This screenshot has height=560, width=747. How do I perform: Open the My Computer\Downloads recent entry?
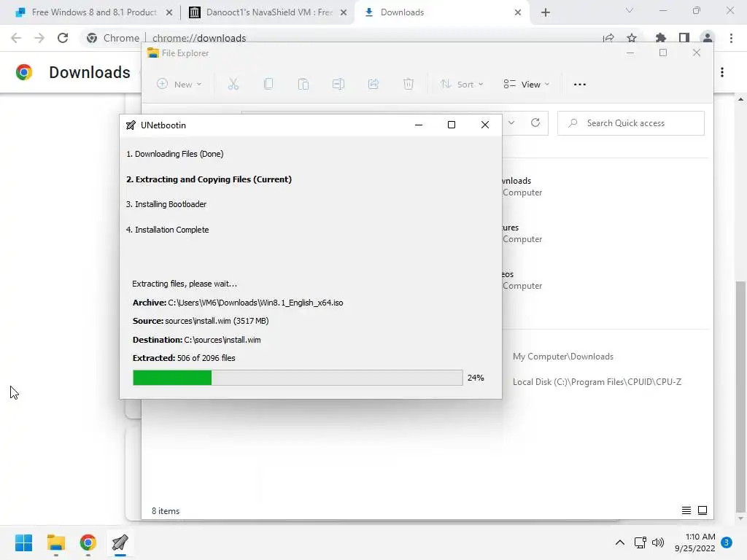pos(563,356)
